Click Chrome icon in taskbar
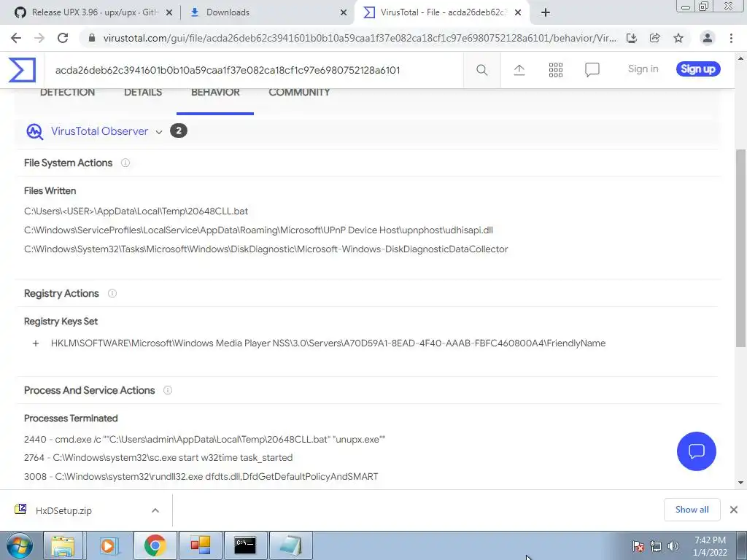 click(155, 545)
